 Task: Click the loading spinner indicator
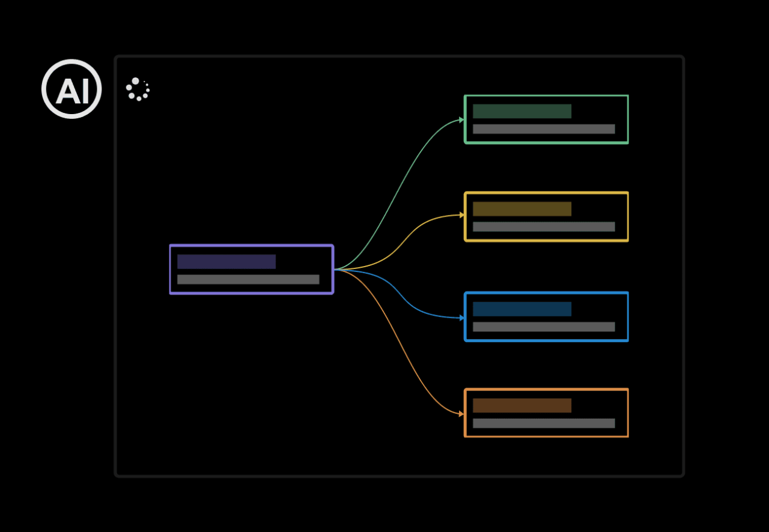click(x=138, y=89)
